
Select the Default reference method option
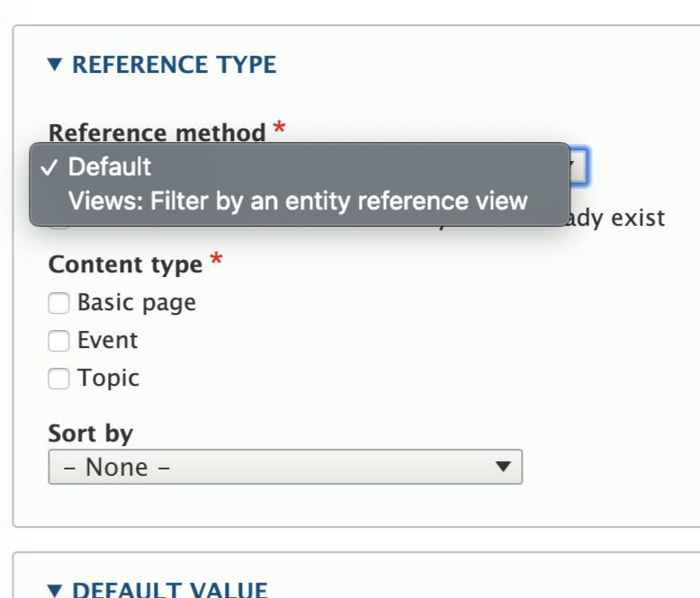click(x=110, y=166)
